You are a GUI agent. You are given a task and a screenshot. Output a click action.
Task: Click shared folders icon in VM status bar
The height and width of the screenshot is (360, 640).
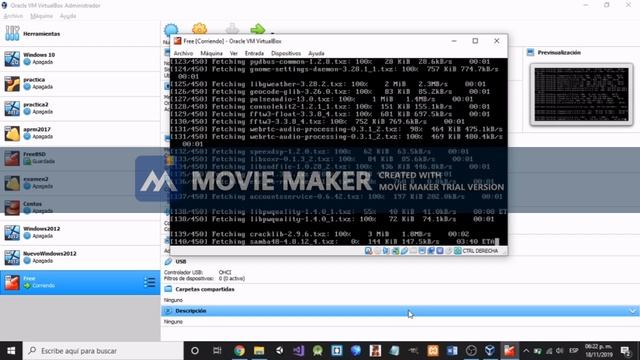pos(413,251)
